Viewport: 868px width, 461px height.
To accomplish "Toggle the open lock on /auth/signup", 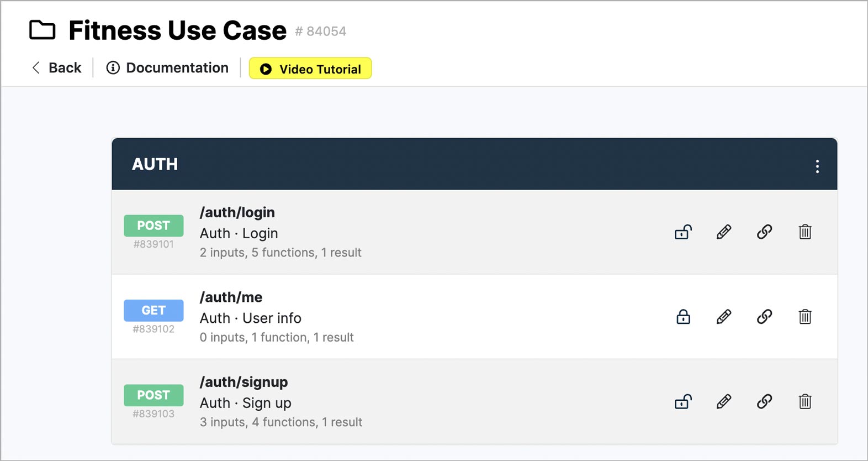I will (x=683, y=401).
